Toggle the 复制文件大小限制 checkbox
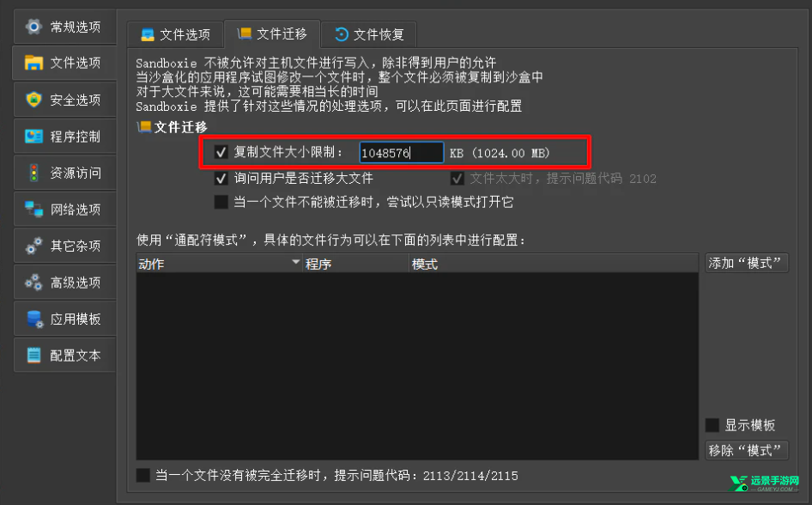This screenshot has height=505, width=812. (x=221, y=152)
